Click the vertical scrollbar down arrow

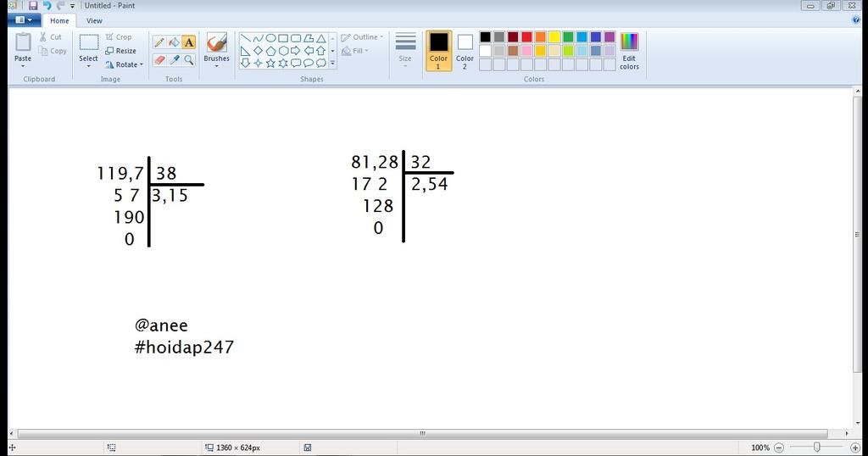pos(858,423)
